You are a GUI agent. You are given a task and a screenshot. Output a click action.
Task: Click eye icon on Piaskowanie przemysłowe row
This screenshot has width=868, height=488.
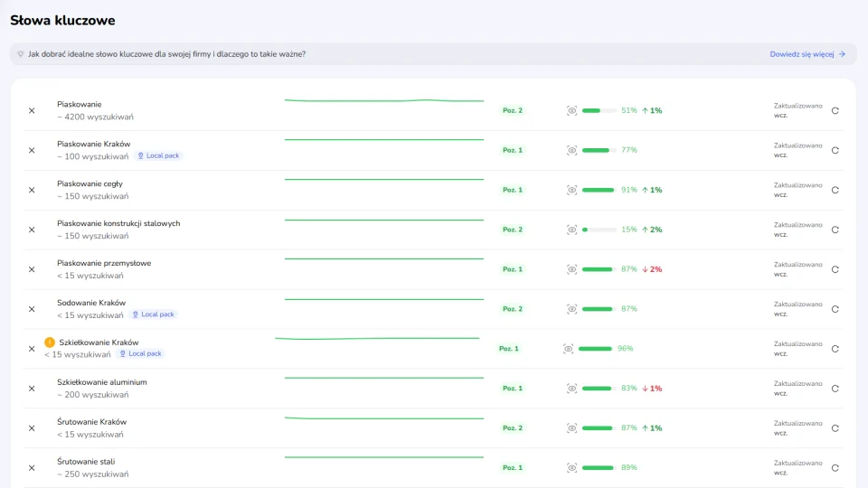pyautogui.click(x=571, y=269)
